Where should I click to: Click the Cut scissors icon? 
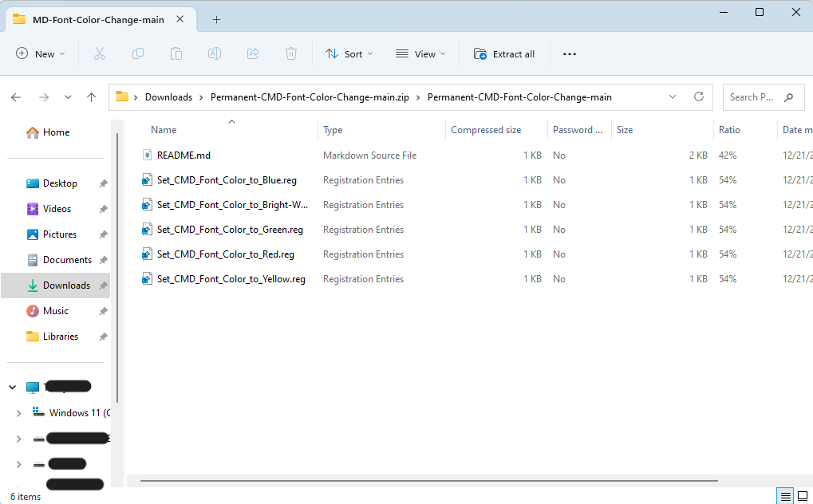pyautogui.click(x=100, y=54)
